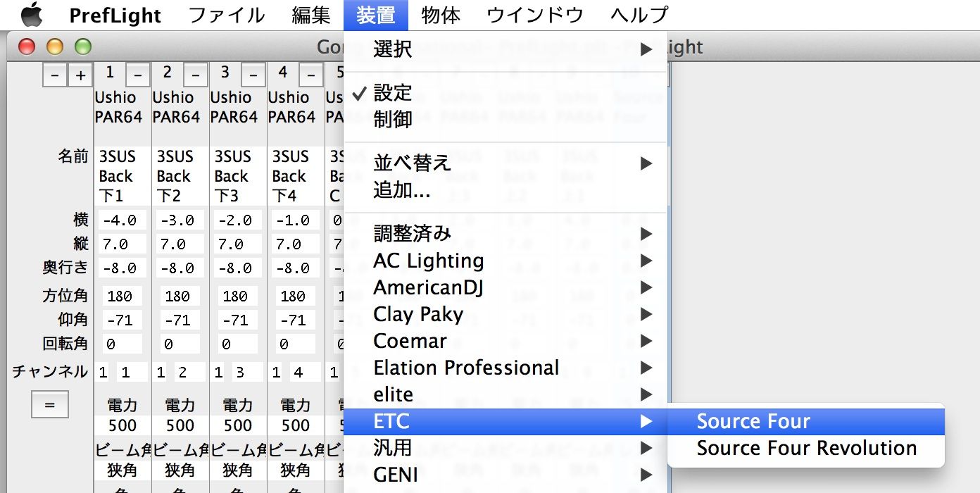Expand the AmericanDJ submenu
This screenshot has height=493, width=980.
pyautogui.click(x=505, y=287)
